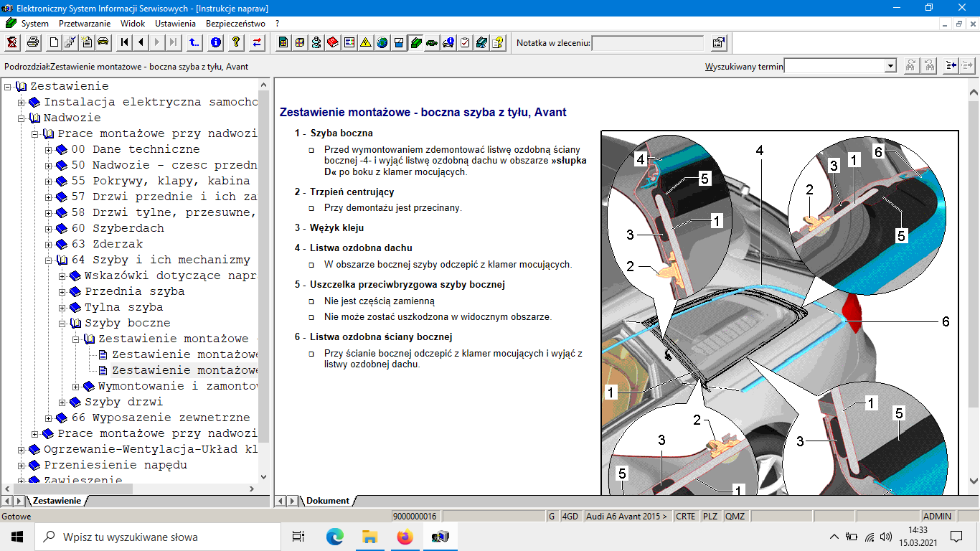Open the System menu

tap(34, 23)
